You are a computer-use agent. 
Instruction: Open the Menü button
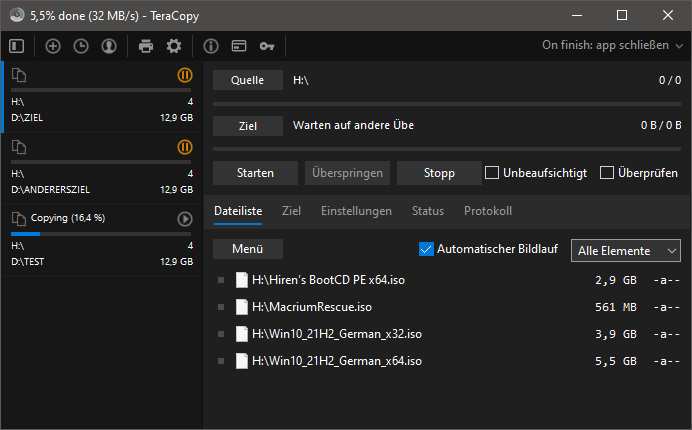248,249
